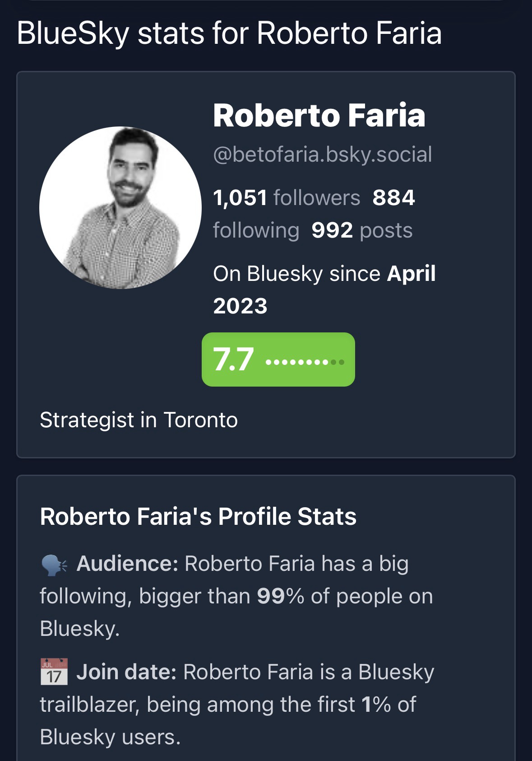Click the word trailblazer in stats

(89, 705)
